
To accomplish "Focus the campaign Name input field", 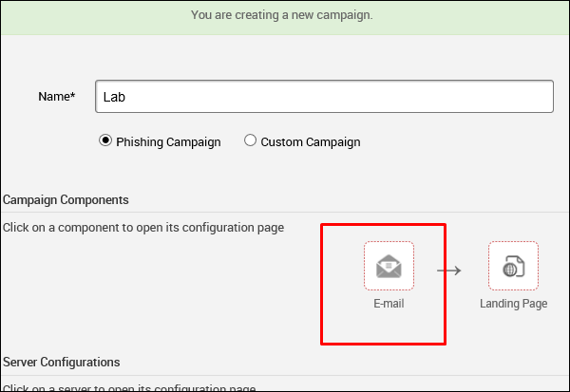I will [323, 97].
